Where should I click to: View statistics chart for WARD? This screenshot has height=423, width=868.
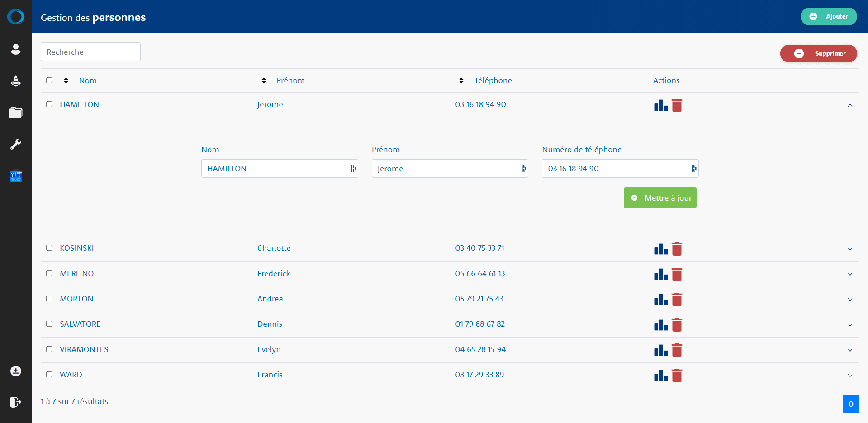(661, 376)
